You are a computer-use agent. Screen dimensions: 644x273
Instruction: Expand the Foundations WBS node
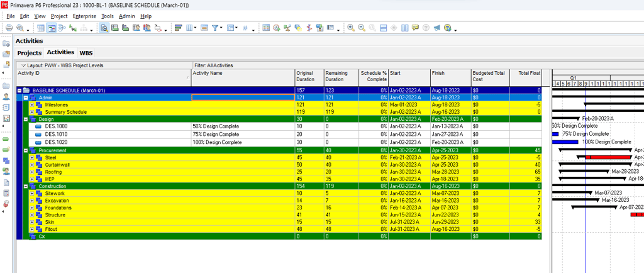click(31, 208)
